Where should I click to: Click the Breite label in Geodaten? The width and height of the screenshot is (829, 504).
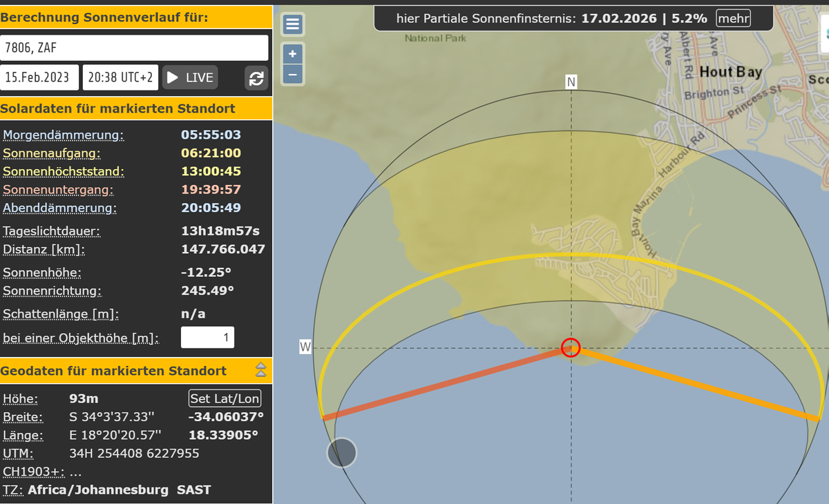click(x=23, y=417)
